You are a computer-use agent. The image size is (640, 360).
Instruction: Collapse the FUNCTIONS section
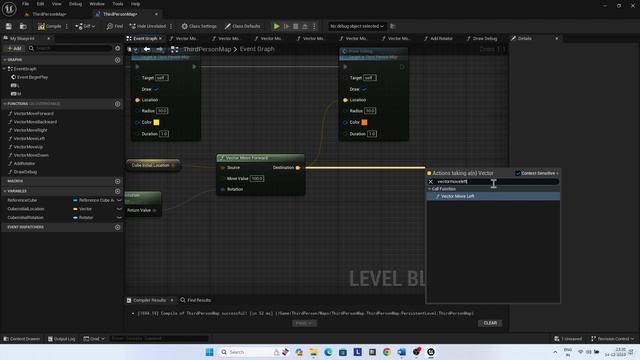[x=5, y=104]
